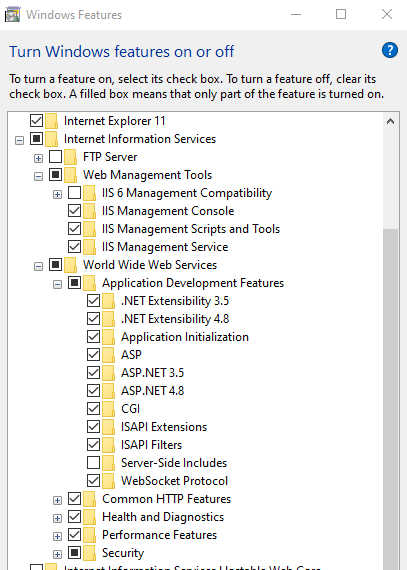Select the 'Application Initialization' label
Viewport: 407px width, 570px height.
[185, 337]
